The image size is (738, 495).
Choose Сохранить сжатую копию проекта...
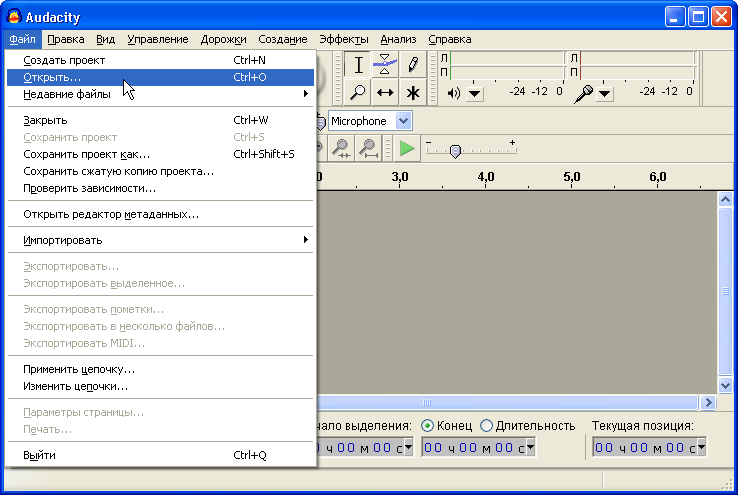(160, 171)
